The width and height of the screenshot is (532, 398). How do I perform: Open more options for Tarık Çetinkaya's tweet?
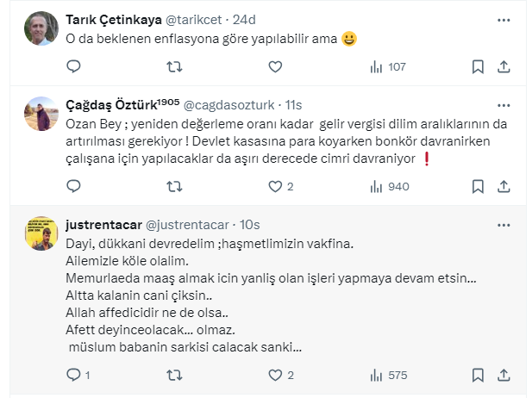(504, 19)
